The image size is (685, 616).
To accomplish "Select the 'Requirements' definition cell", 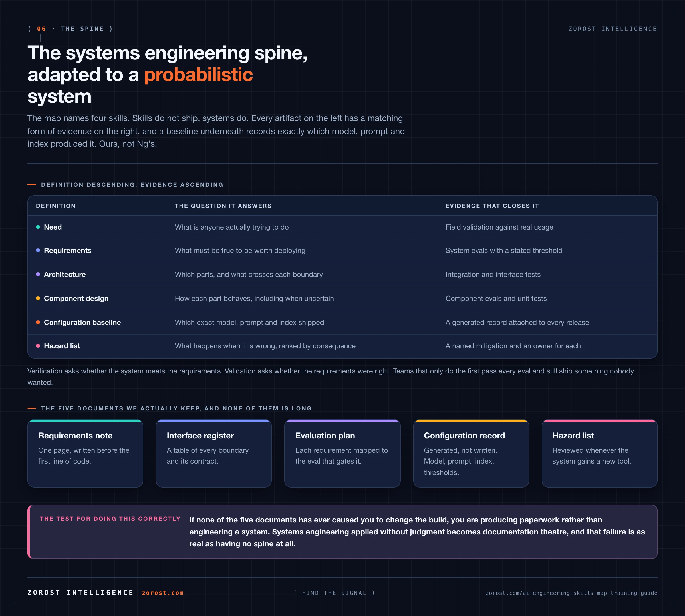I will [68, 250].
